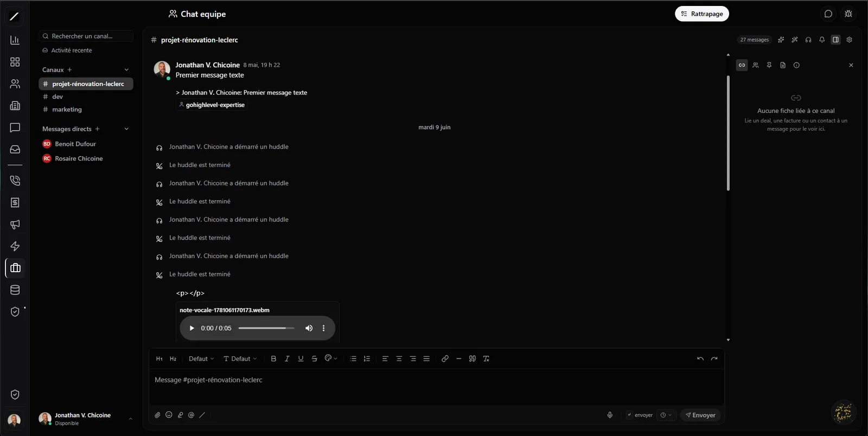Open channel notifications bell

(x=822, y=40)
